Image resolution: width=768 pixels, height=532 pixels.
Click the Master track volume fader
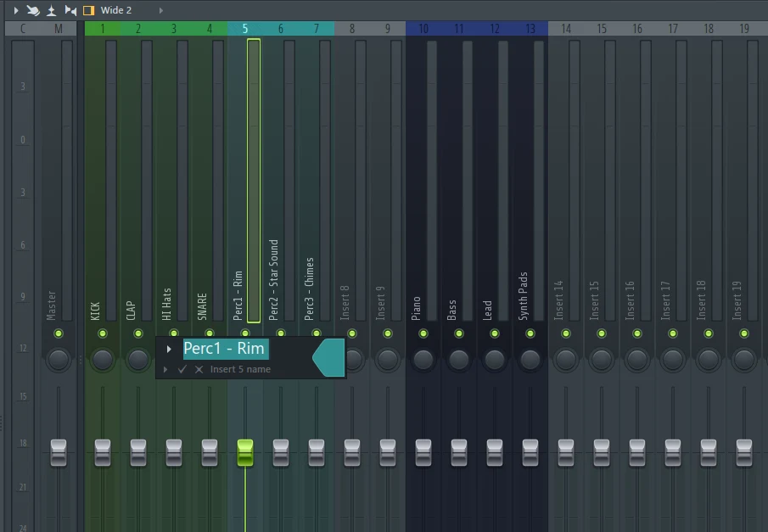click(x=58, y=451)
